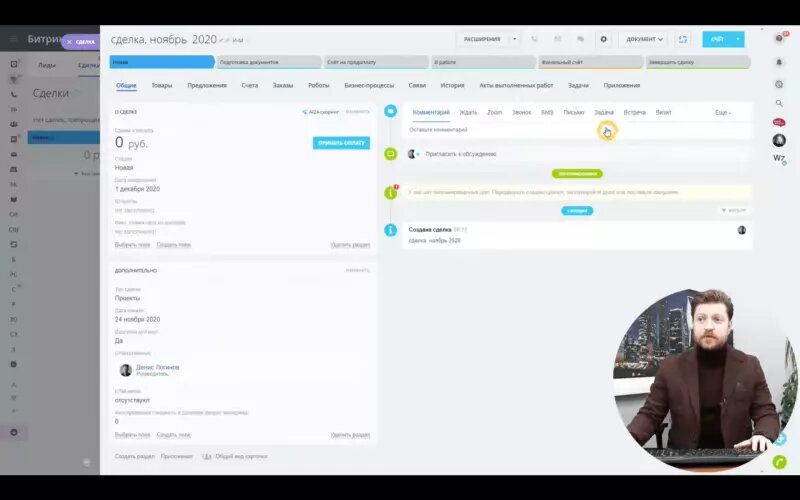Click the blue СЧЁТ button
The image size is (800, 500).
717,39
